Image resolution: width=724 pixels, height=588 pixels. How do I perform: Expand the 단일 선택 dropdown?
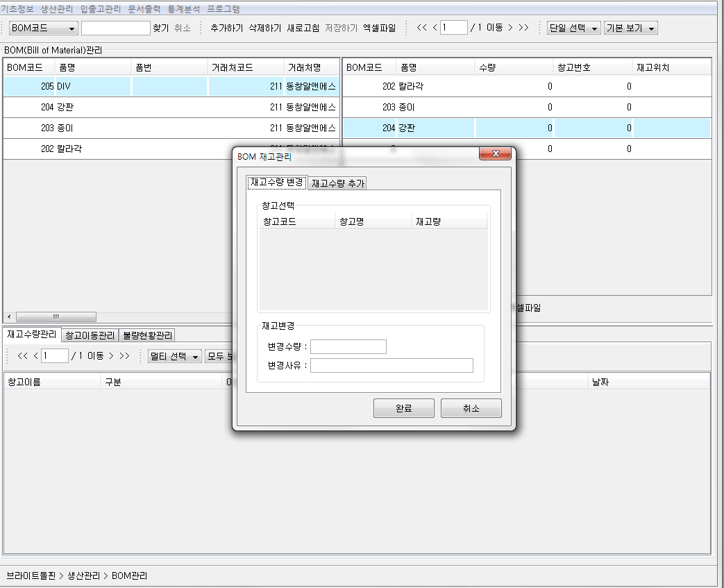click(573, 28)
